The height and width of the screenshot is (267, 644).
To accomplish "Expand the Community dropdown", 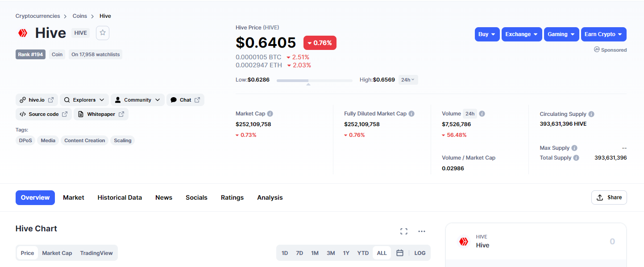I will pyautogui.click(x=137, y=100).
